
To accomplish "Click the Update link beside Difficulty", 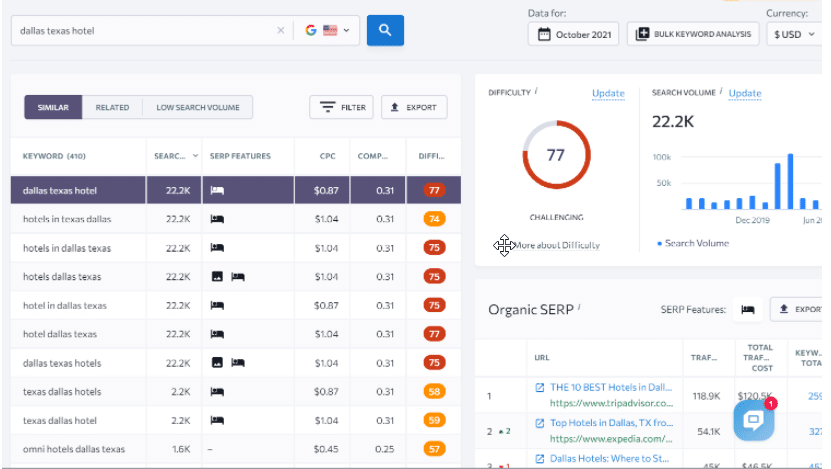I will 608,93.
